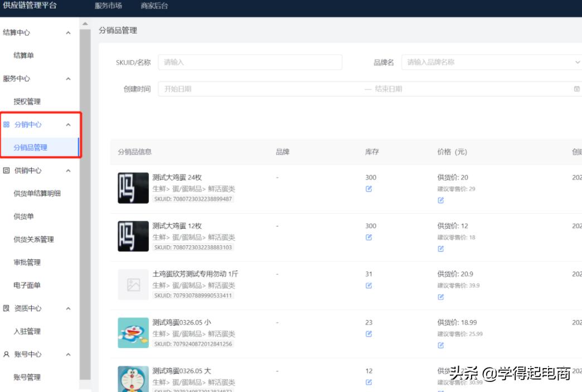The height and width of the screenshot is (392, 582).
Task: Click the 账号中心 person icon in sidebar
Action: [7, 354]
